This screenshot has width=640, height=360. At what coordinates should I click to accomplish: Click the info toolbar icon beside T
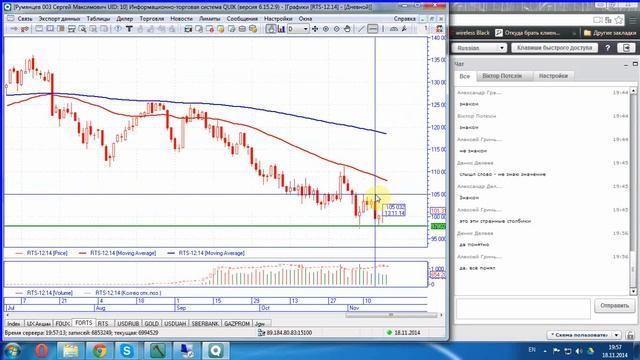118,29
